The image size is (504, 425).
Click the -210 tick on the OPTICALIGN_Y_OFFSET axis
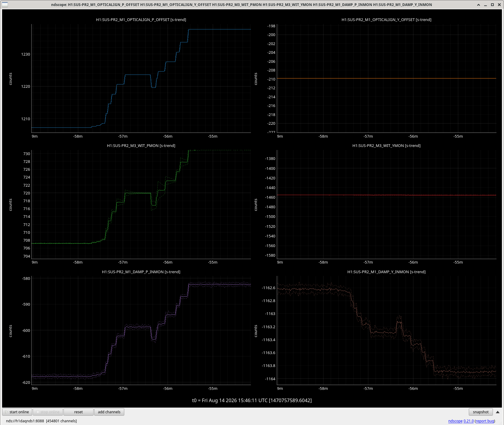pyautogui.click(x=271, y=79)
